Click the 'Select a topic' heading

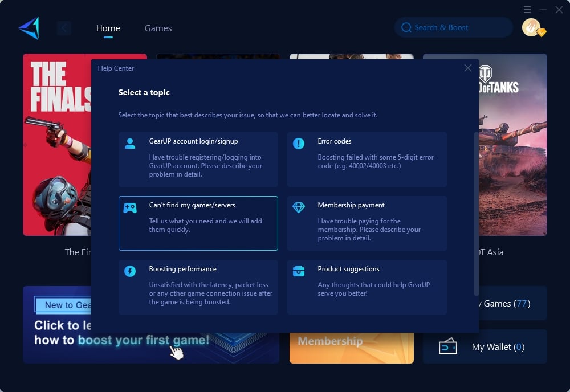[144, 92]
